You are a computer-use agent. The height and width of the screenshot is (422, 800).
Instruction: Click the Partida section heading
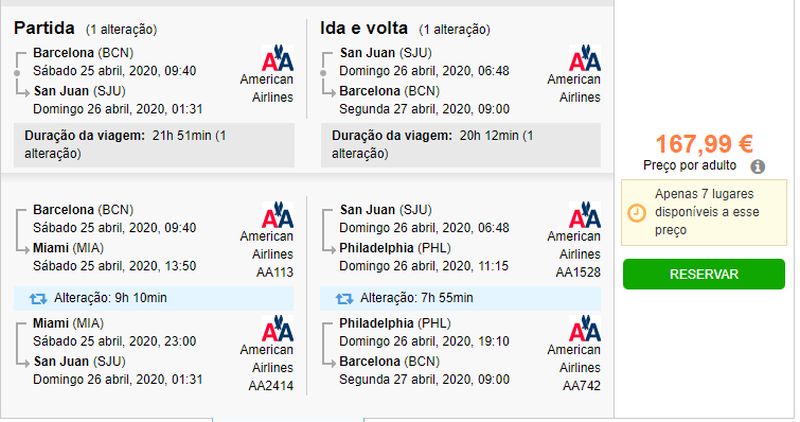click(x=44, y=28)
